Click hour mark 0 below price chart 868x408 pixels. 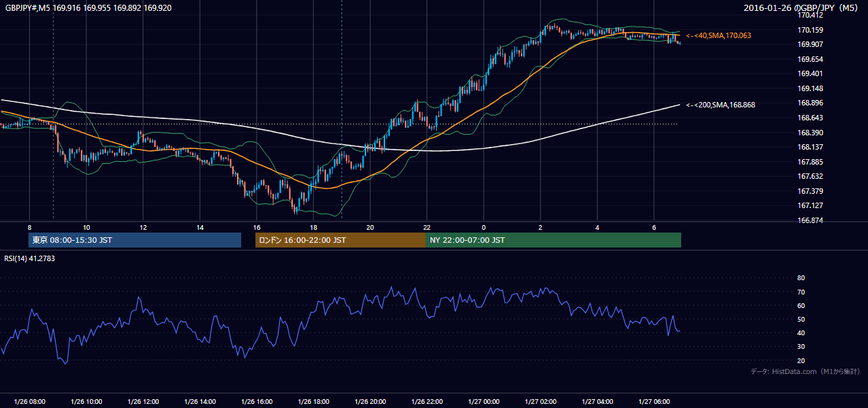click(x=484, y=227)
